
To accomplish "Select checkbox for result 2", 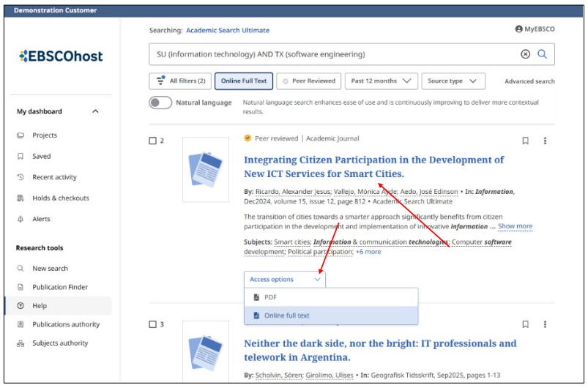I will coord(152,141).
